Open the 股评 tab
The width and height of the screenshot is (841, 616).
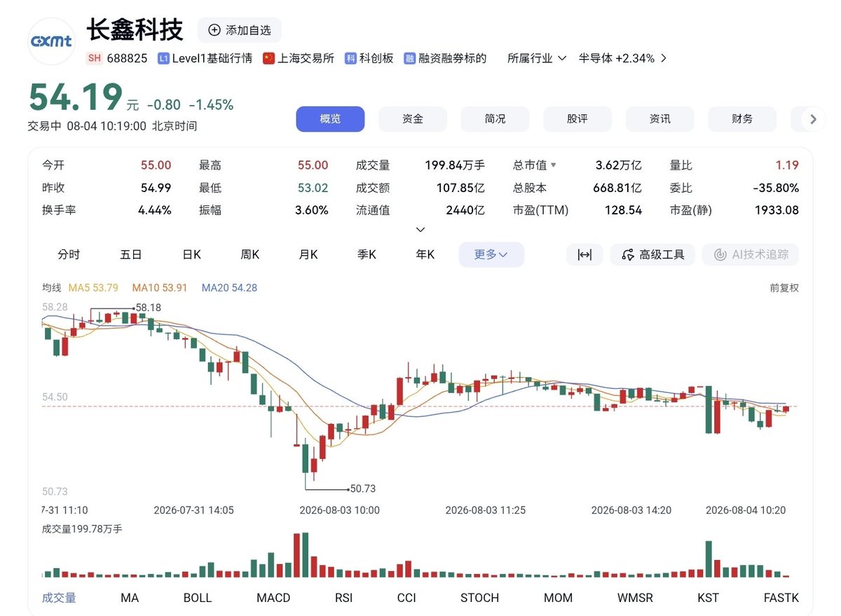click(x=577, y=119)
